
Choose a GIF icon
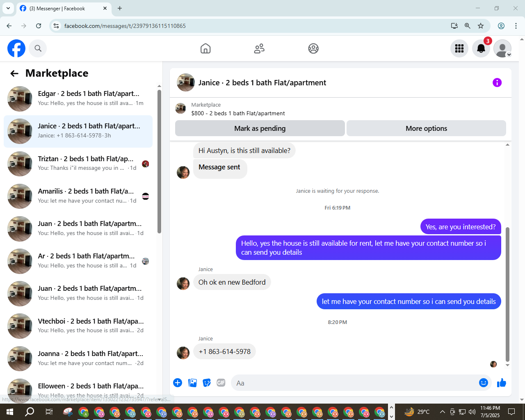pyautogui.click(x=221, y=383)
